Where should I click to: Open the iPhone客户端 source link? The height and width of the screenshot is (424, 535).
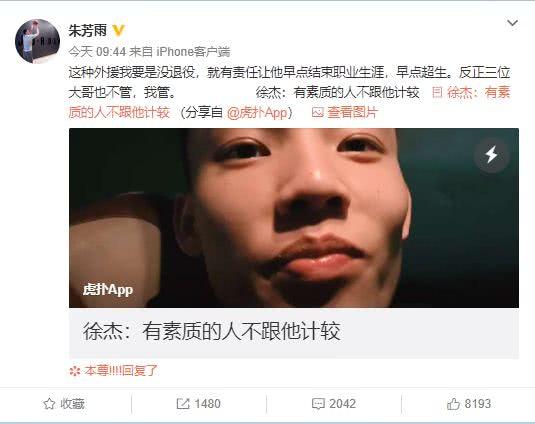click(x=193, y=52)
